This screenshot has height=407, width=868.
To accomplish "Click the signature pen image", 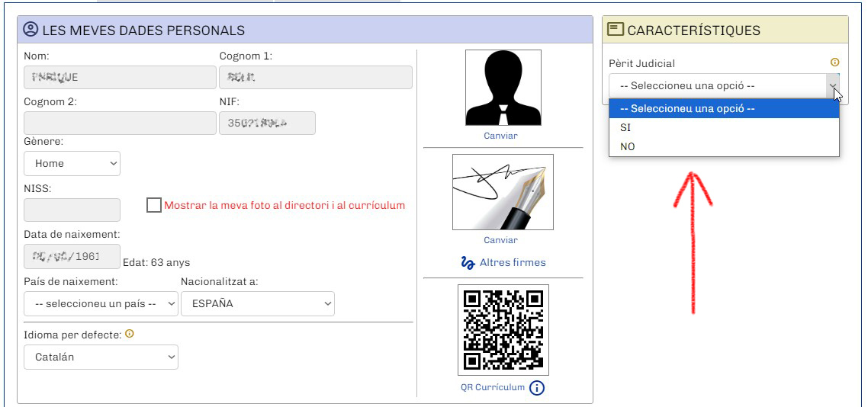I will (x=503, y=192).
